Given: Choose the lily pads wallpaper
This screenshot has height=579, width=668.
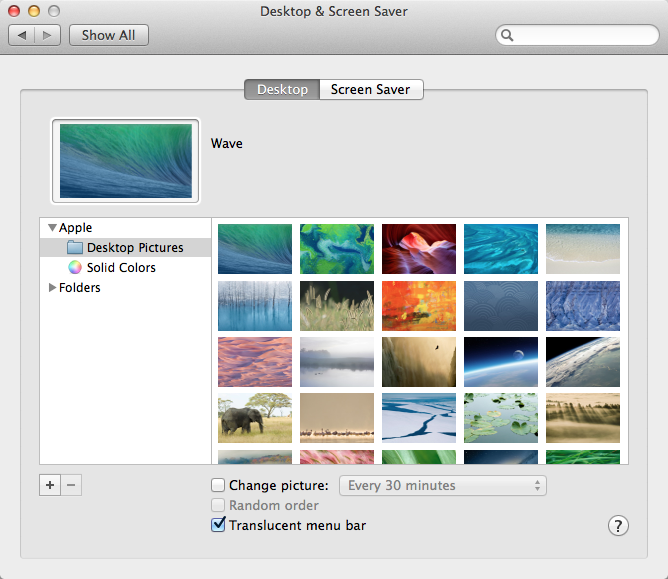Looking at the screenshot, I should pyautogui.click(x=501, y=418).
